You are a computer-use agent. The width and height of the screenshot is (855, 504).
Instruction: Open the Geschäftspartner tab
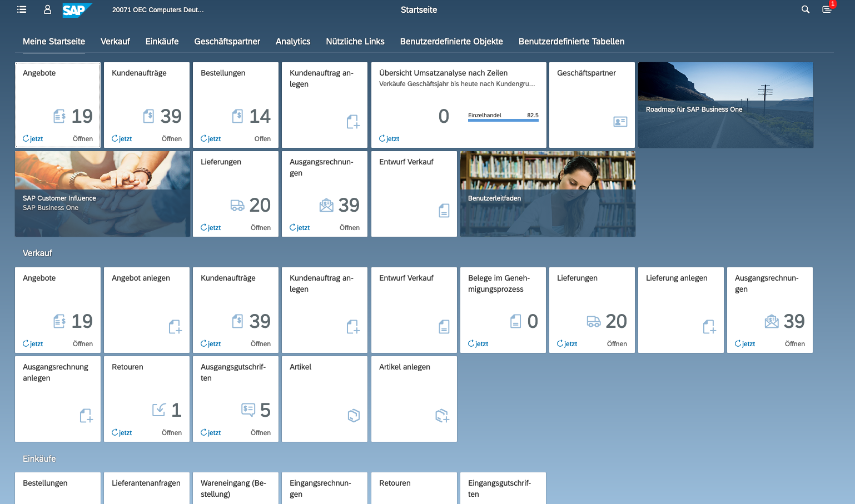[227, 42]
